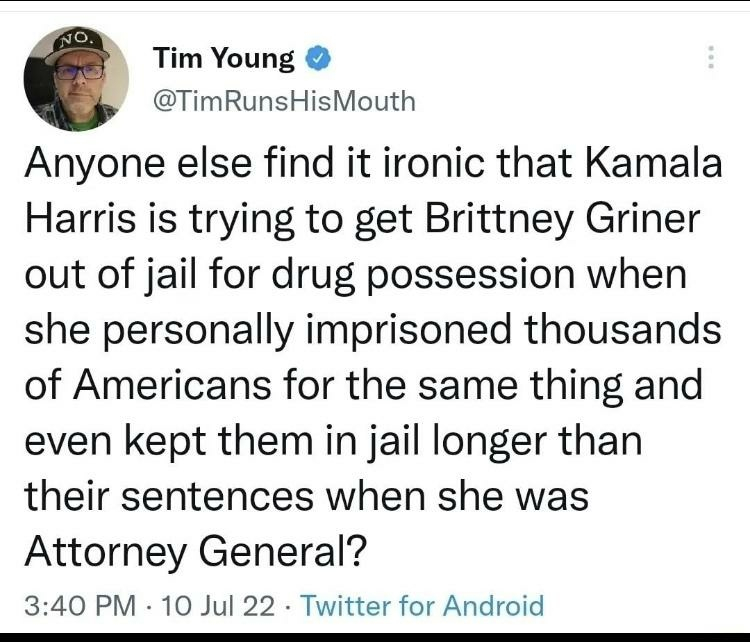Open the @TimRunsHisMouth handle
The width and height of the screenshot is (750, 642).
(x=284, y=101)
